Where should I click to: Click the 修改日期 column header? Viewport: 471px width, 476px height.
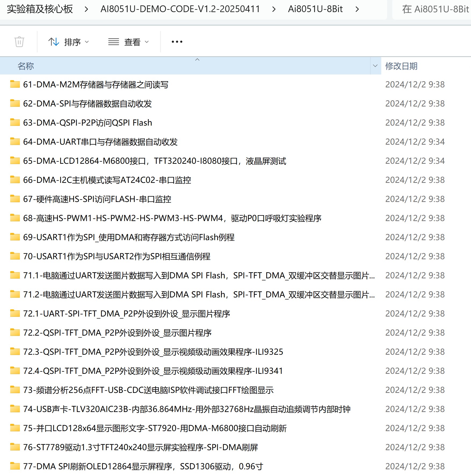(401, 66)
